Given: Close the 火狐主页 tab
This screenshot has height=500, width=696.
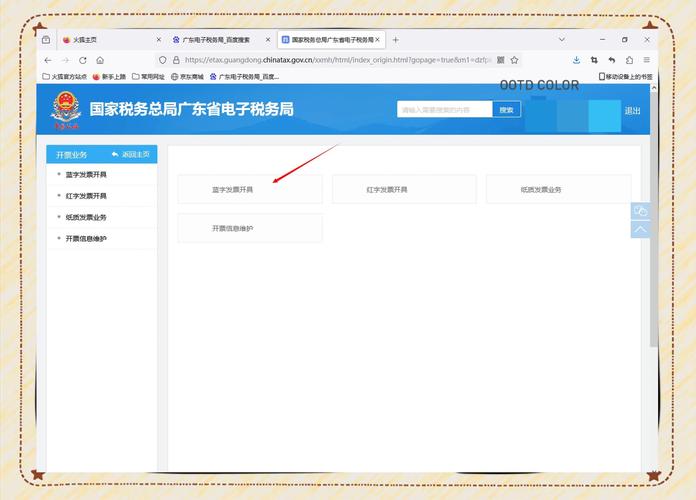Looking at the screenshot, I should tap(158, 40).
